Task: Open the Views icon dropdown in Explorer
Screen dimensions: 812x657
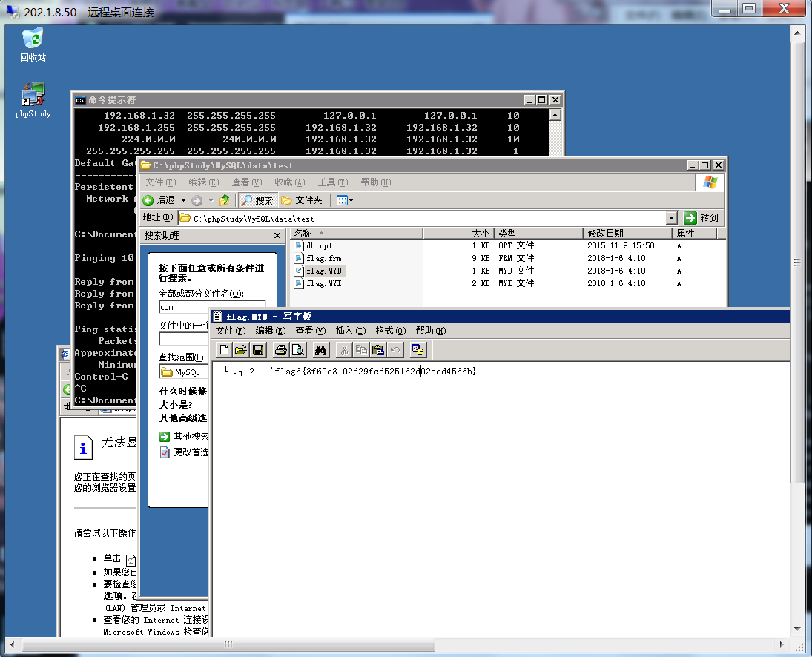Action: (x=345, y=200)
